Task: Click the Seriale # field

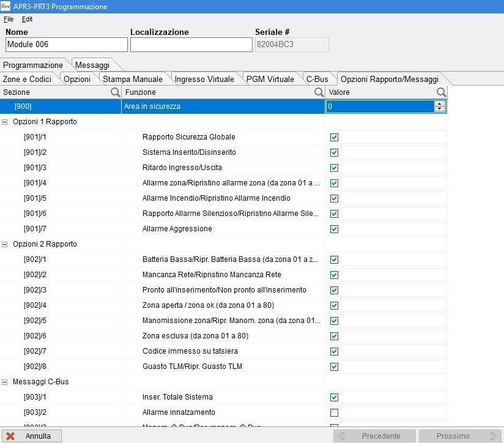Action: tap(292, 45)
